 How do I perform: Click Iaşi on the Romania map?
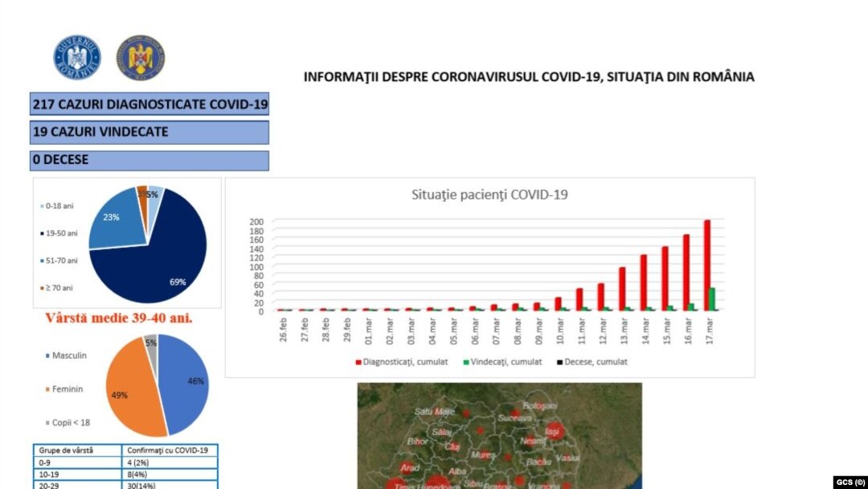click(551, 431)
